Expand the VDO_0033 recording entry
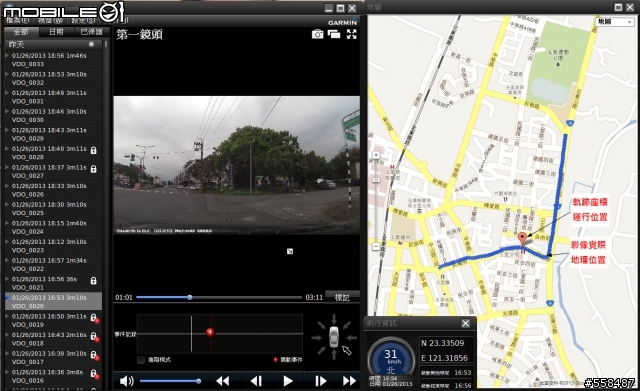Image resolution: width=640 pixels, height=391 pixels. click(x=7, y=55)
